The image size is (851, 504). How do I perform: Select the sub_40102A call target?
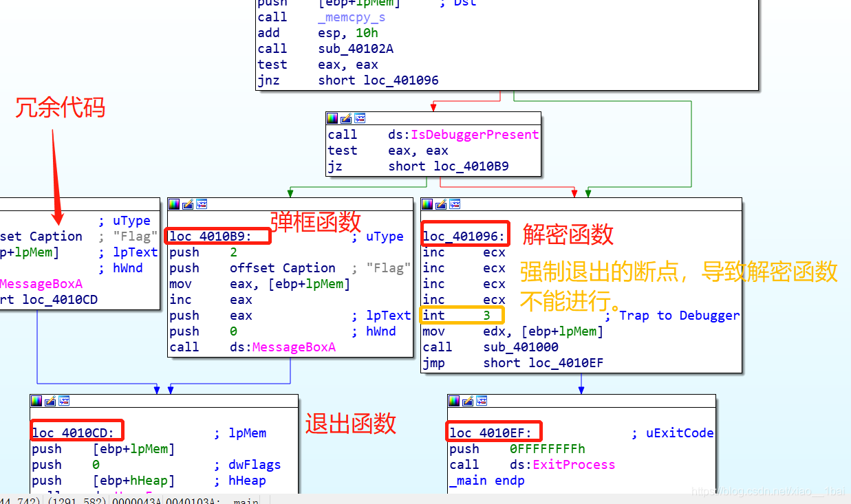356,49
